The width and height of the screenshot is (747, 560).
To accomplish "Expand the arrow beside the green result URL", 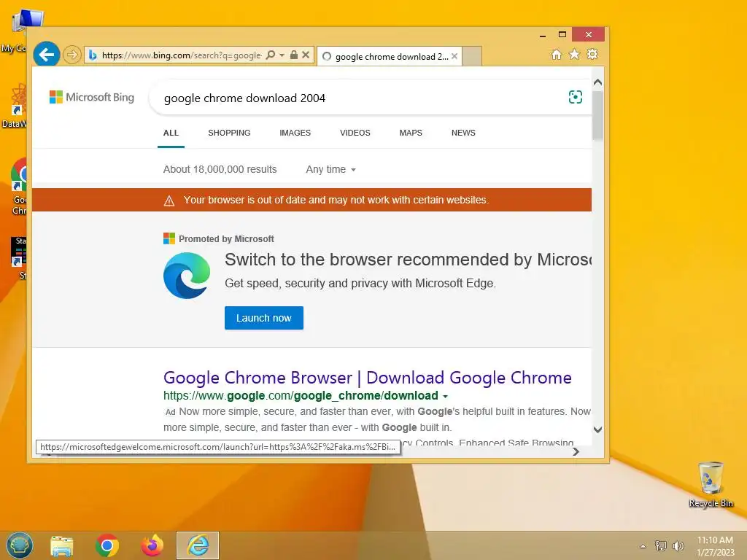I will (446, 396).
